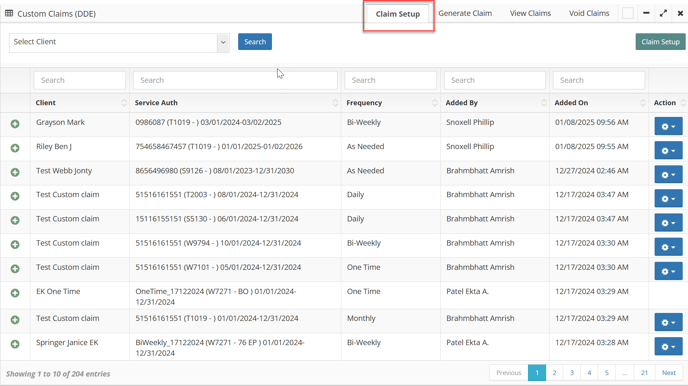688x386 pixels.
Task: Select current page 1 in pagination
Action: click(537, 373)
